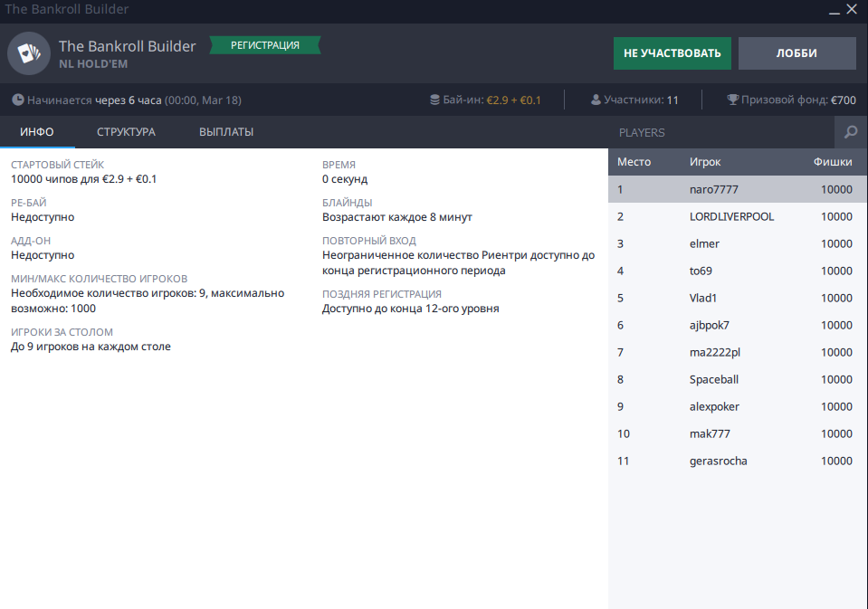Minimize the tournament window
Image resolution: width=868 pixels, height=609 pixels.
coord(831,10)
